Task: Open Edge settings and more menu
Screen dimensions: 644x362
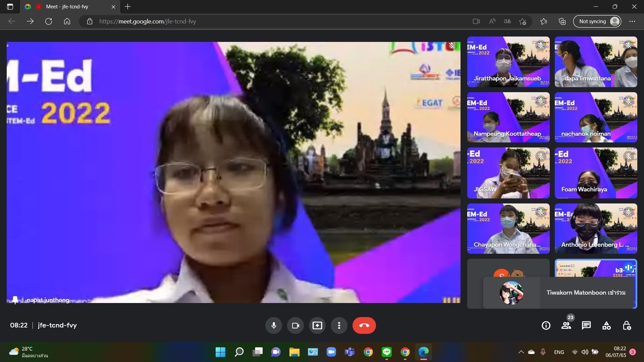Action: (632, 21)
